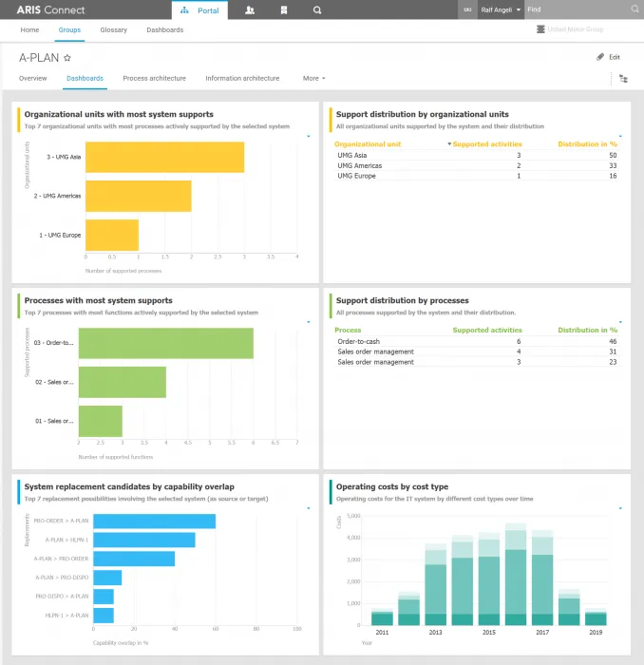Click the 02 - Sales or green bar
Viewport: 644px width, 665px height.
click(123, 382)
